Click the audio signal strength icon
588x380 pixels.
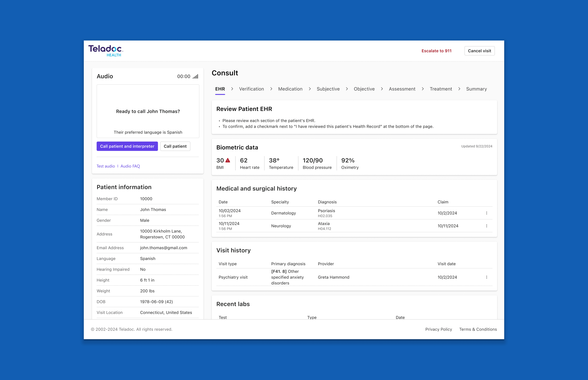coord(195,76)
